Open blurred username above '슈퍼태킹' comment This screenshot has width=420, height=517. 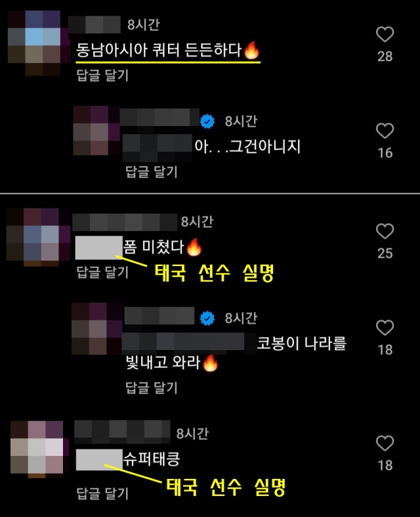point(122,432)
